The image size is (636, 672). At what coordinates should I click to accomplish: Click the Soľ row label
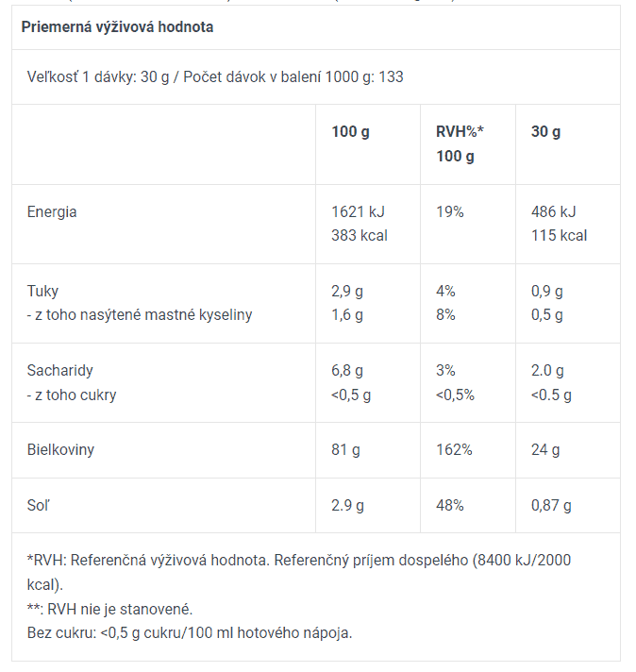point(39,505)
